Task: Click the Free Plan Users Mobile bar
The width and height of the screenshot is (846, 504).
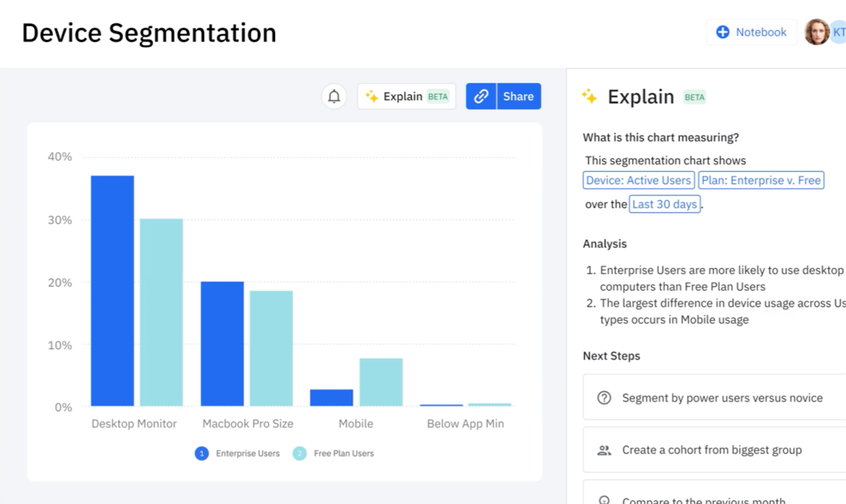Action: coord(381,382)
